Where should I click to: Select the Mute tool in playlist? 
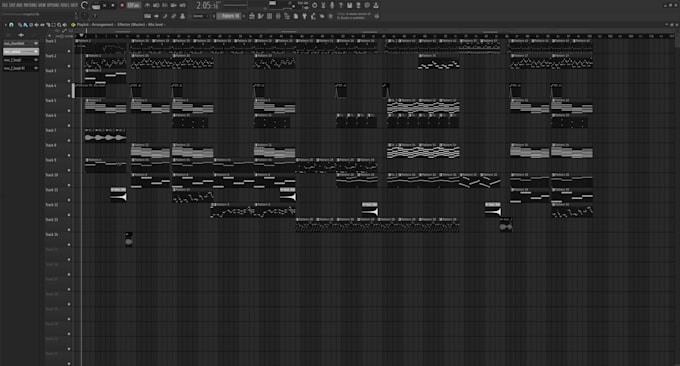(x=36, y=25)
